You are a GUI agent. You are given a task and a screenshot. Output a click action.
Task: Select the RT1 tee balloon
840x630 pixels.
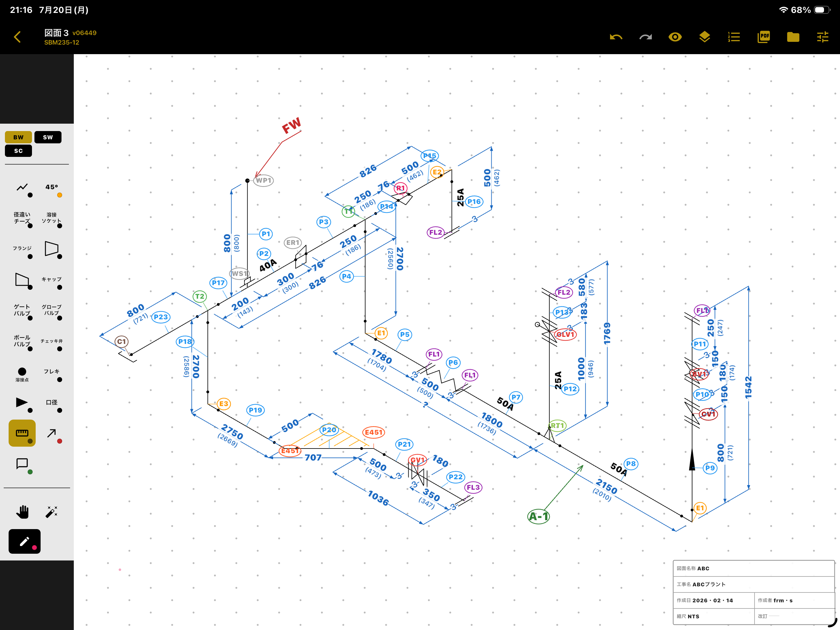[557, 425]
